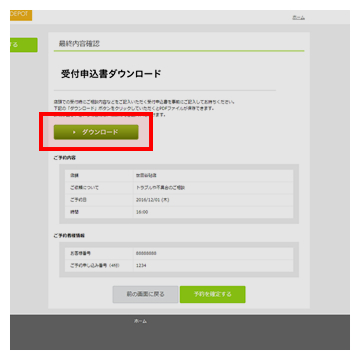Click the トラブルや不具合のご相談 cell

tap(160, 188)
